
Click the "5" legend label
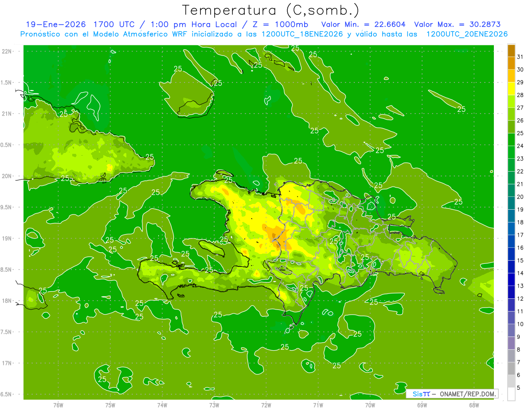pos(519,388)
